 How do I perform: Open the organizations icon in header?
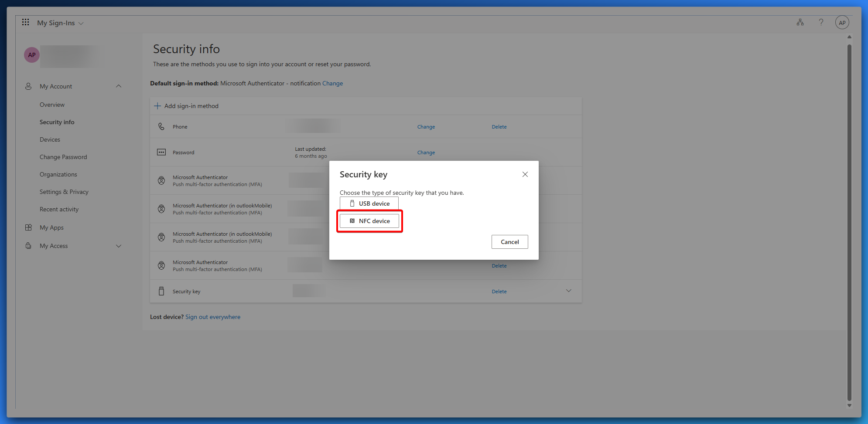800,22
